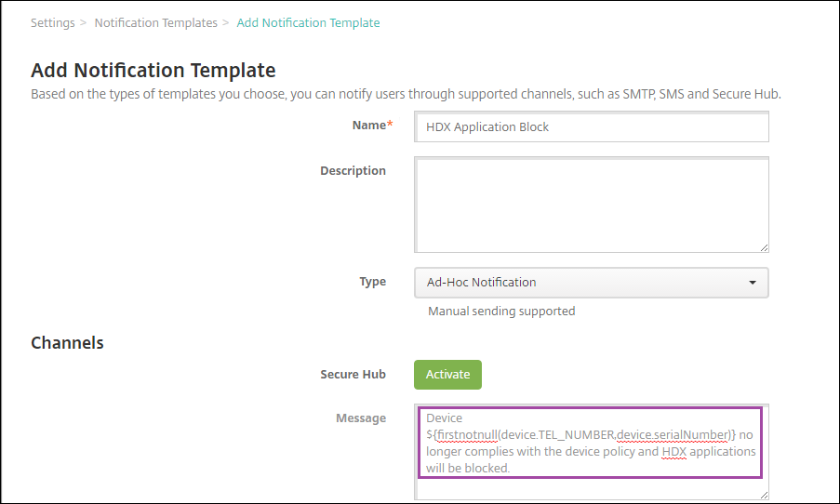840x504 pixels.
Task: Click the Message field label
Action: [x=360, y=418]
